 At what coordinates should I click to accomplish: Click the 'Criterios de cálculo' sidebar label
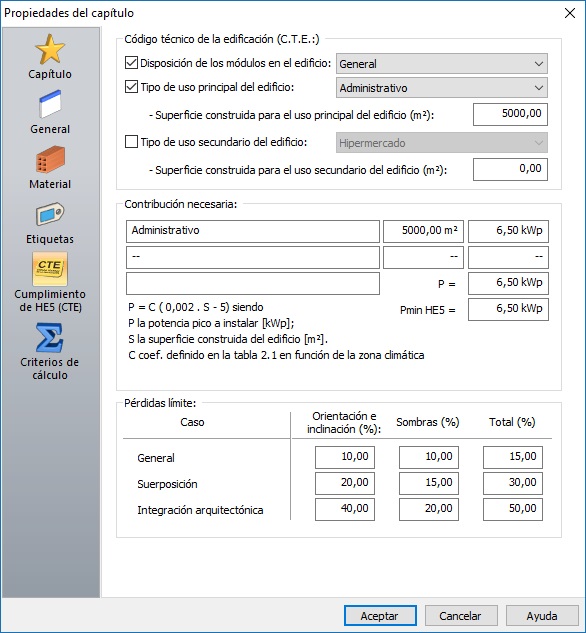coord(50,369)
